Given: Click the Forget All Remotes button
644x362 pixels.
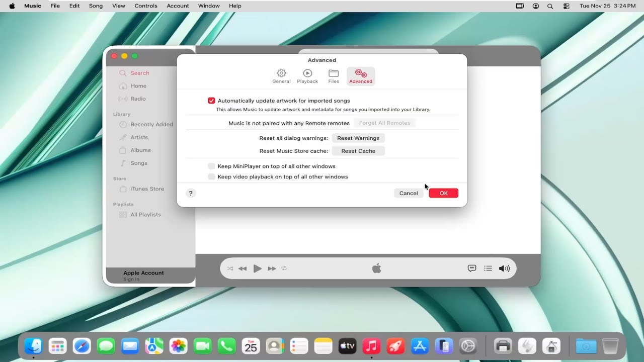Looking at the screenshot, I should point(385,123).
